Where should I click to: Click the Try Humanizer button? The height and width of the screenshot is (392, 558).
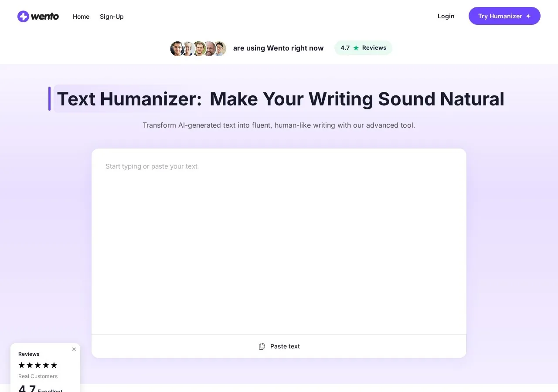pos(504,16)
